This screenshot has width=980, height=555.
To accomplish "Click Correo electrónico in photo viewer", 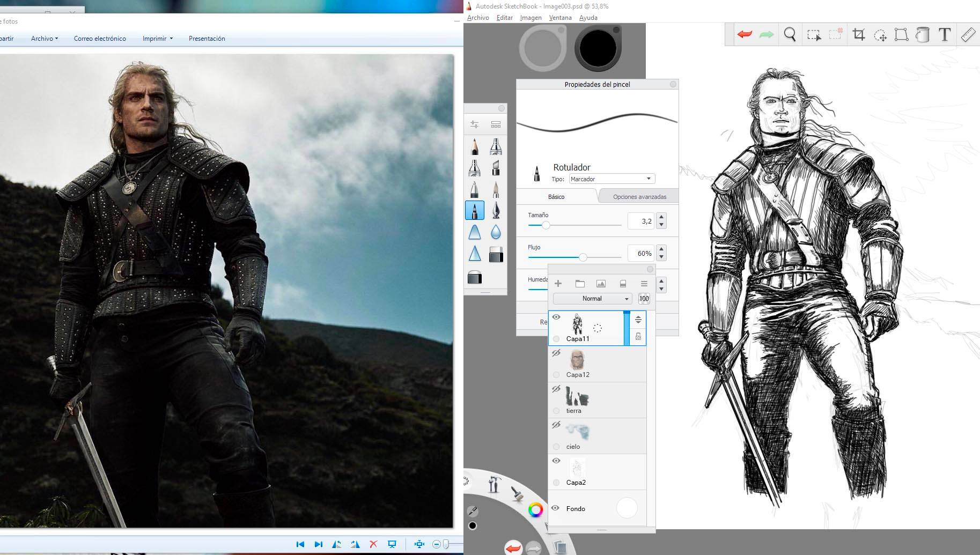I will [x=100, y=39].
